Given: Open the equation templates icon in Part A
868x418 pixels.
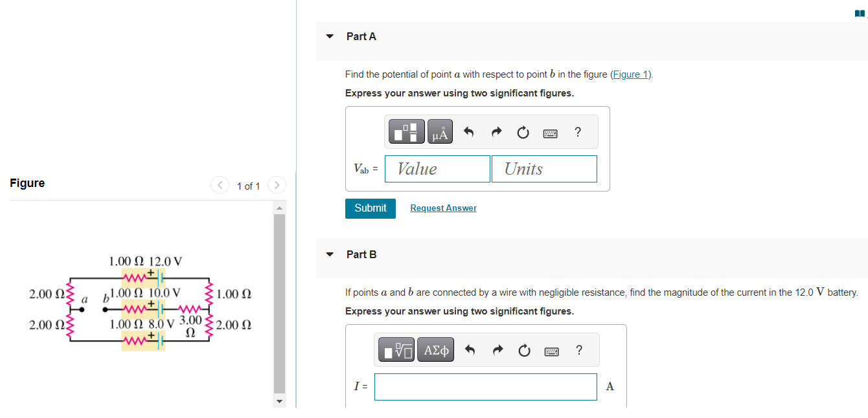Looking at the screenshot, I should pos(406,131).
